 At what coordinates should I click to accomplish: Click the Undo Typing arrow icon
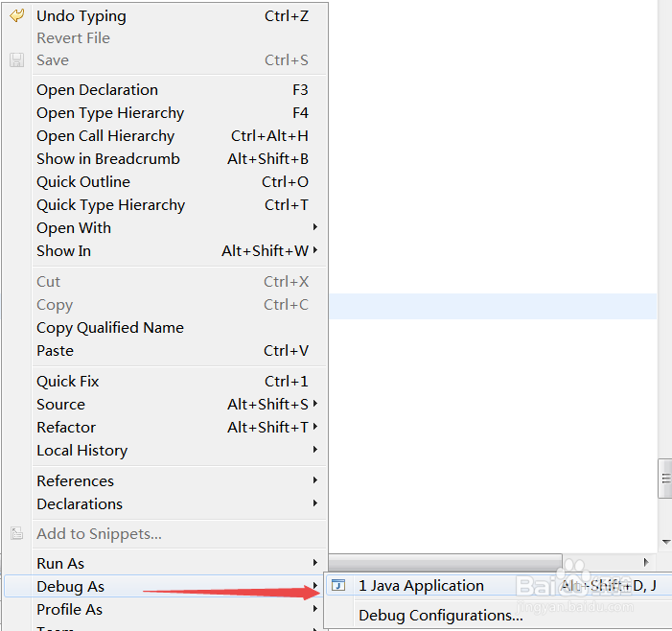point(16,16)
